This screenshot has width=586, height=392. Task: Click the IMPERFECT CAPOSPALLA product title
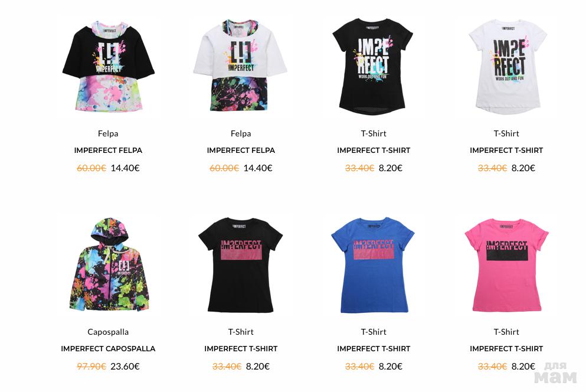(108, 349)
